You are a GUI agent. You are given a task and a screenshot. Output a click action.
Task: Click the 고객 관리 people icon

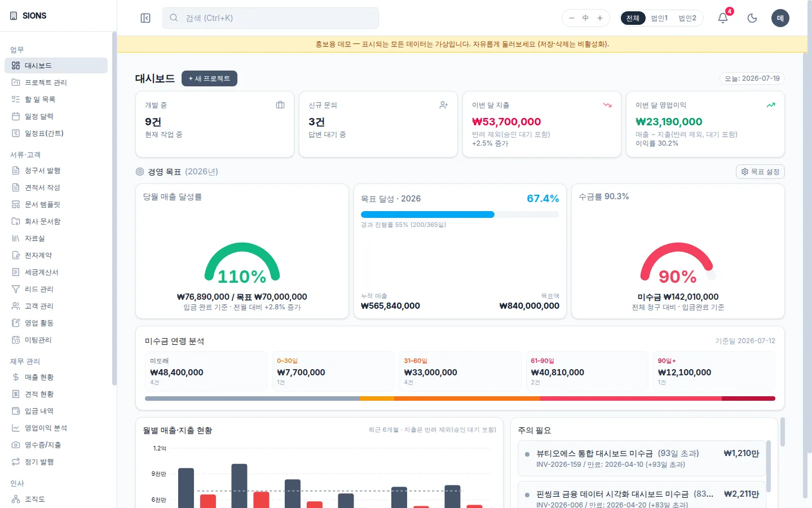(x=16, y=306)
